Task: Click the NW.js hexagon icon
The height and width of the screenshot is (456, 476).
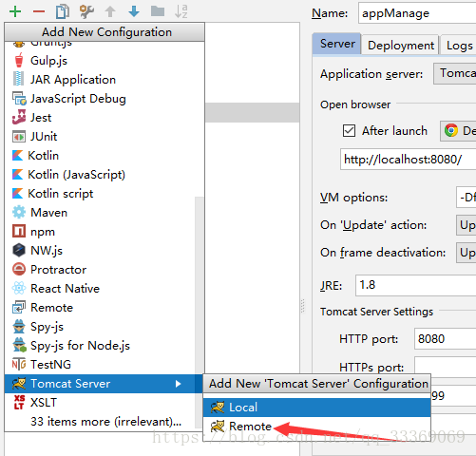Action: click(x=19, y=250)
